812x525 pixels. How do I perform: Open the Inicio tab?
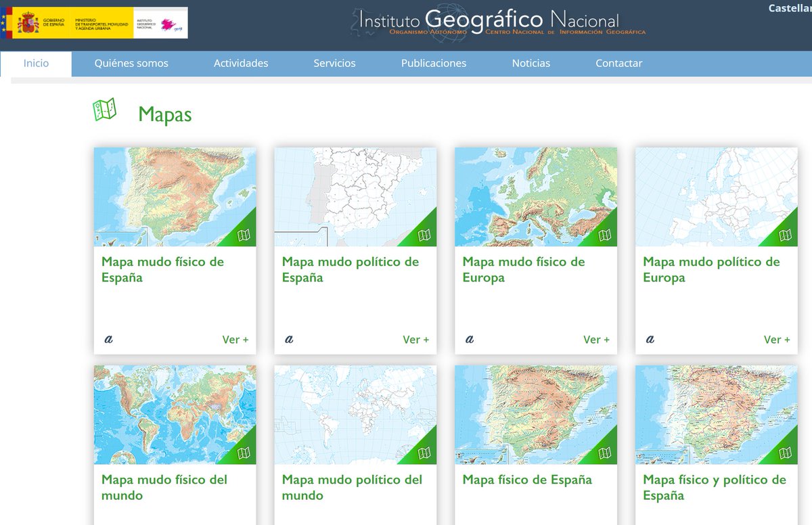coord(37,64)
